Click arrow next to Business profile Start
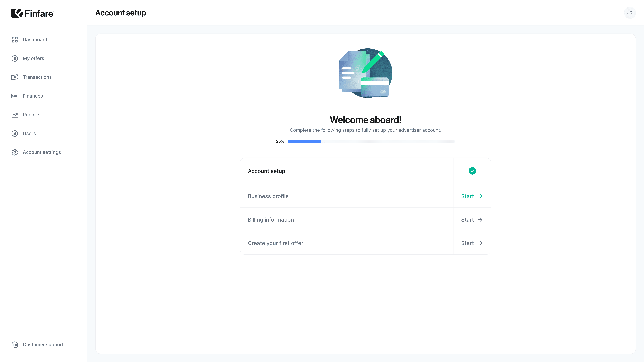Screen dimensions: 644x362 coord(480,196)
